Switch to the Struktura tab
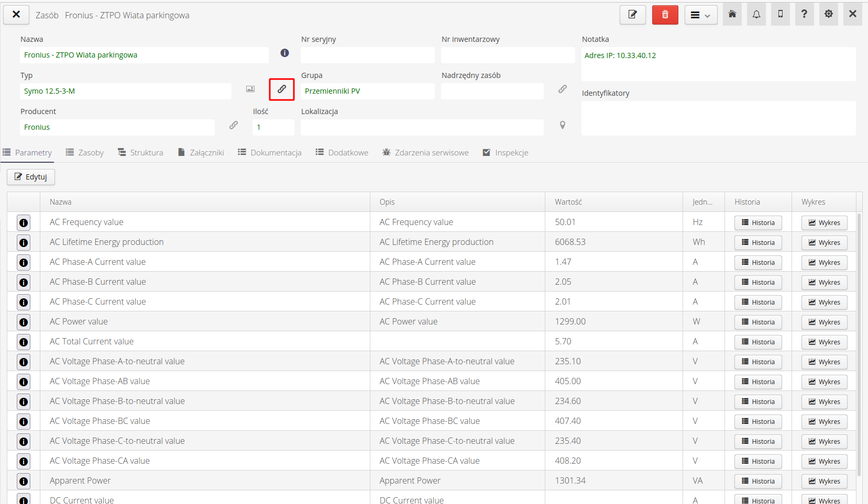The height and width of the screenshot is (504, 868). click(x=140, y=153)
